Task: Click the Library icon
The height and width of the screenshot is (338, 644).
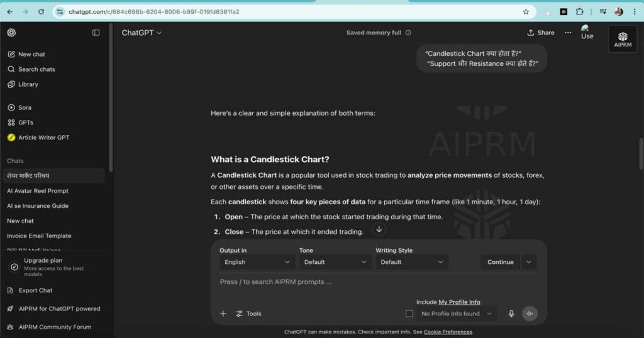Action: tap(11, 84)
